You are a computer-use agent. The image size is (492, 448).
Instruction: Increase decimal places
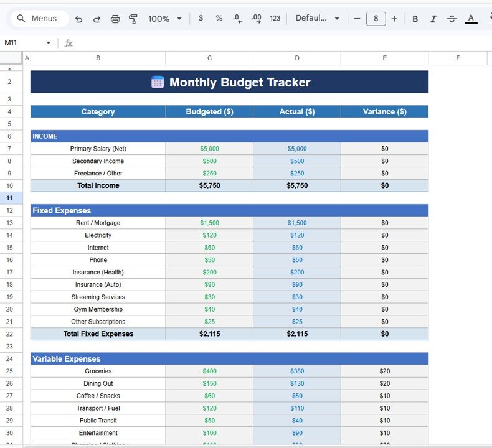point(257,19)
